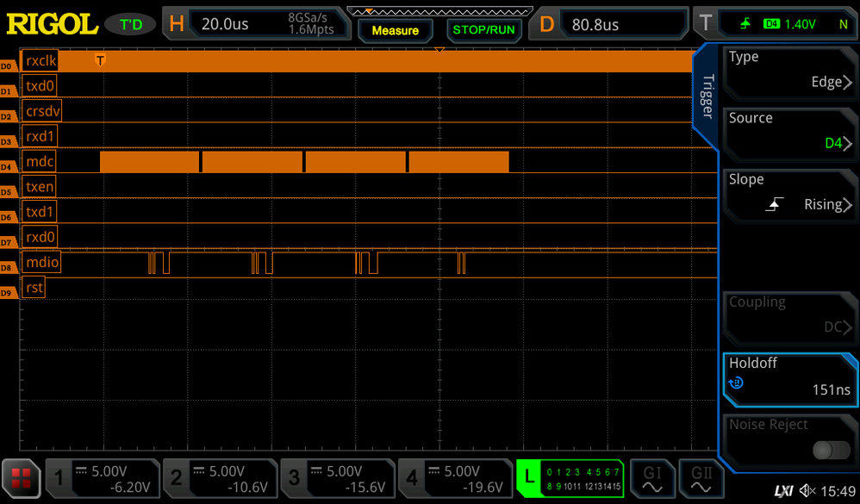Select channel 3 settings box
This screenshot has width=860, height=504.
click(x=338, y=478)
